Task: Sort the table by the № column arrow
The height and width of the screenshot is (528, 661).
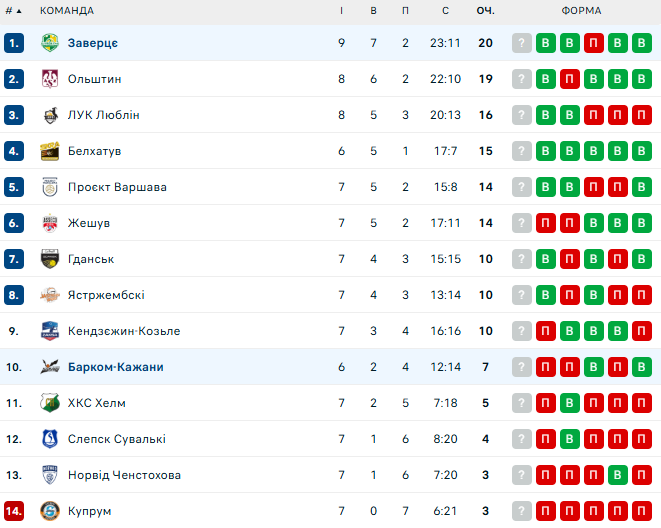Action: pos(14,11)
